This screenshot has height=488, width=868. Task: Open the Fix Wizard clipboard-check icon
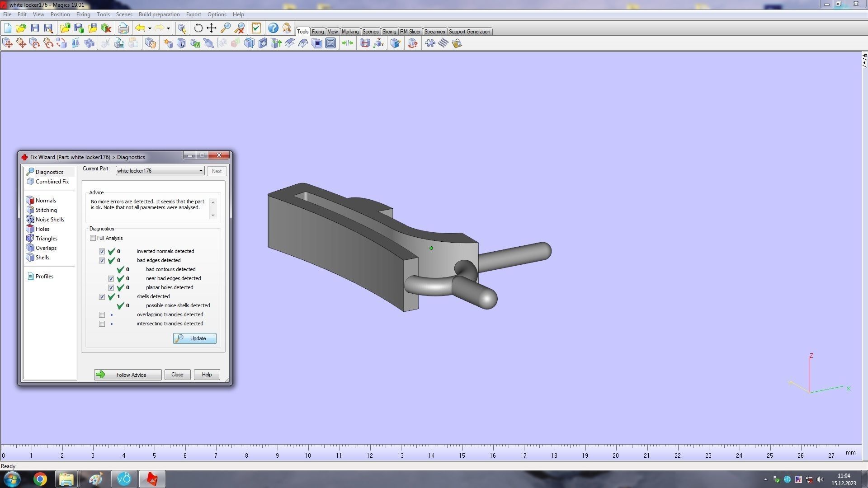tap(256, 28)
